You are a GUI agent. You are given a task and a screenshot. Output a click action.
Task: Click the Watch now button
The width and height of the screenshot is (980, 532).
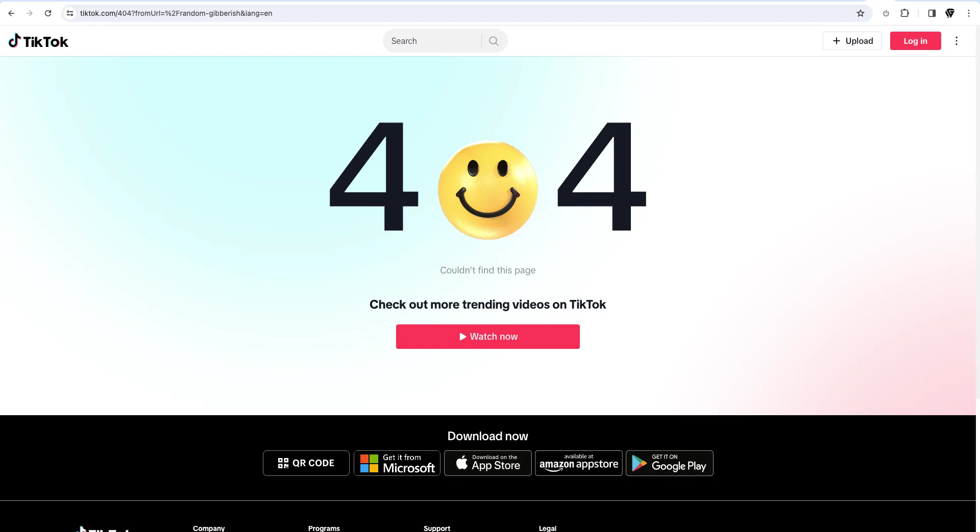pos(488,337)
